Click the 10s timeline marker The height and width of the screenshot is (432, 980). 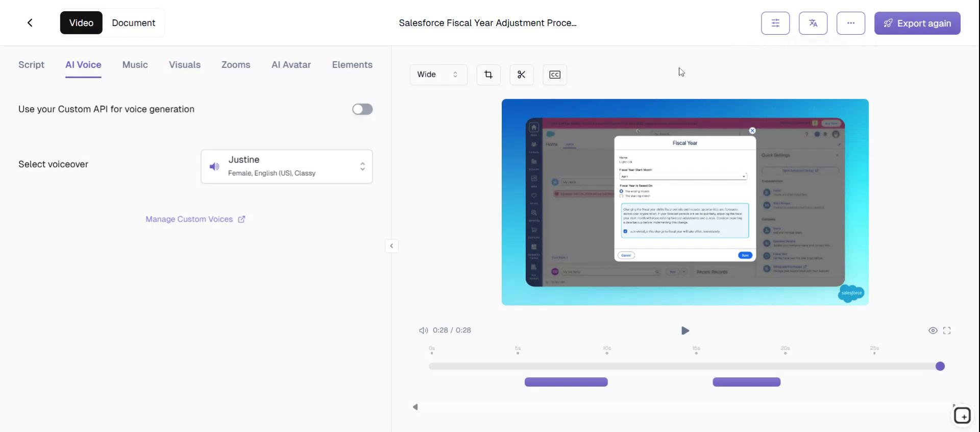pos(607,350)
